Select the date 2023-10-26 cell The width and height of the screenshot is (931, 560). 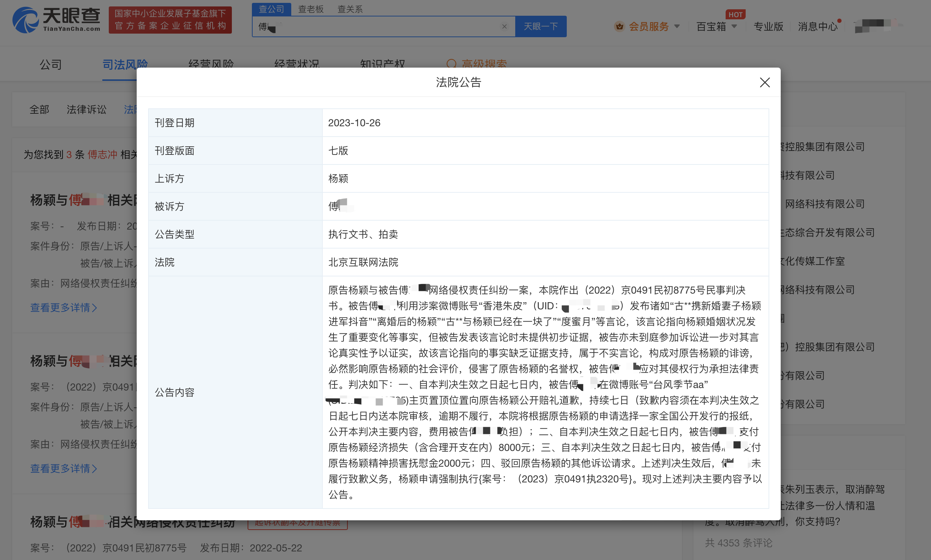(x=546, y=123)
